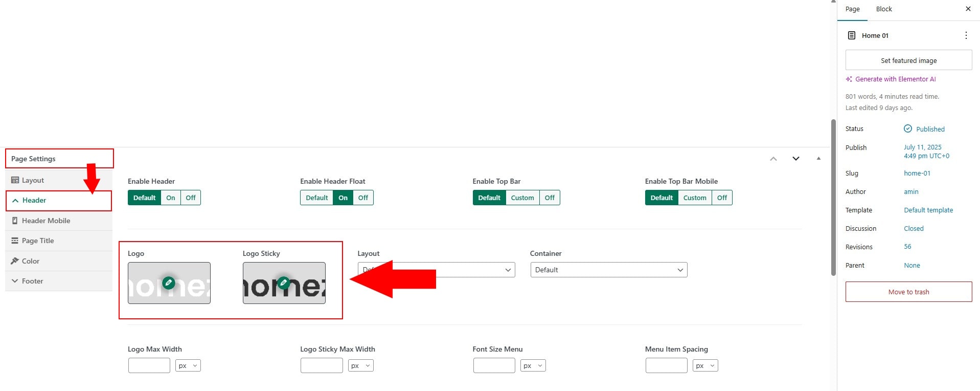Open the Layout settings tab
Image resolution: width=980 pixels, height=391 pixels.
coord(33,180)
